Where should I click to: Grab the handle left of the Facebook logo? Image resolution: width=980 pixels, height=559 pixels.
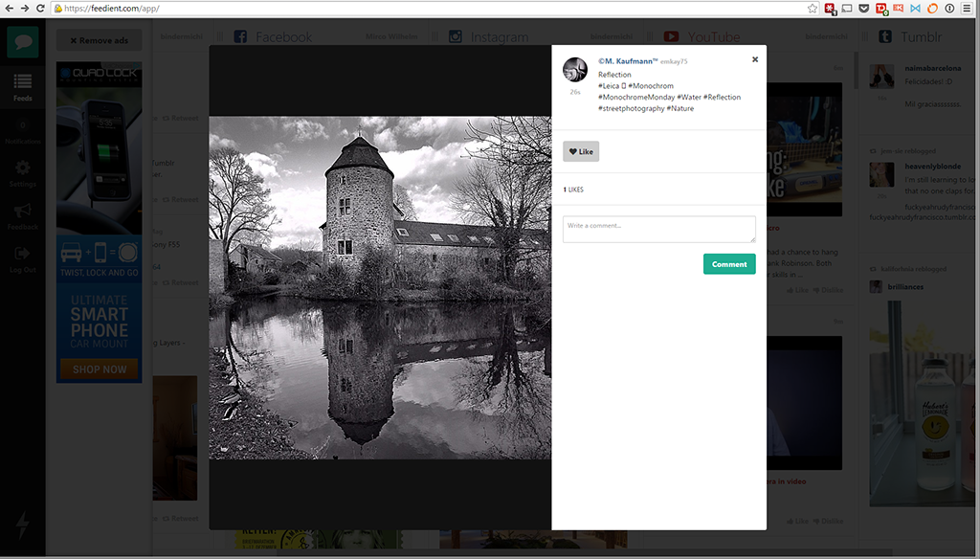click(x=220, y=36)
